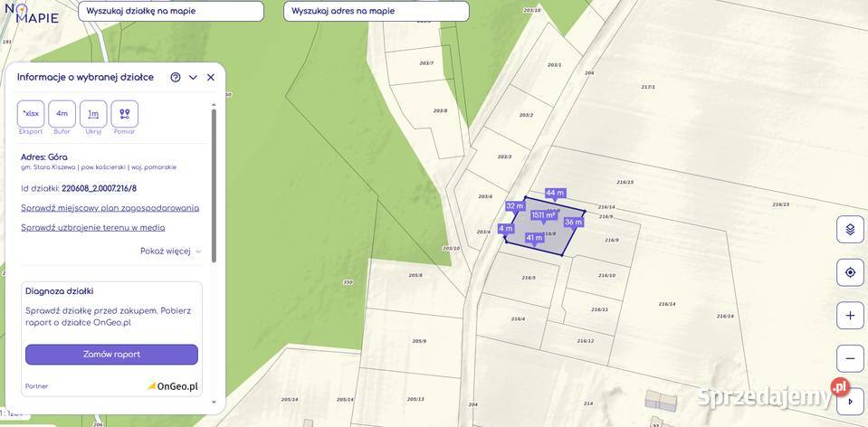The image size is (868, 427).
Task: Close the Informacje o wybranej działce panel
Action: coord(211,78)
